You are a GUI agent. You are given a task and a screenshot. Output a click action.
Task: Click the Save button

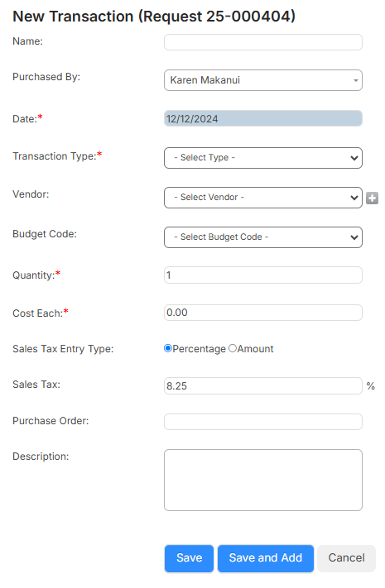(189, 558)
